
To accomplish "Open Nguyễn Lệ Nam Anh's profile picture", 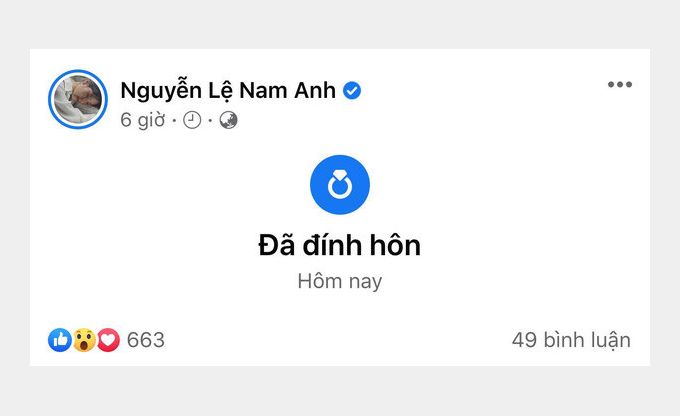I will click(x=78, y=99).
